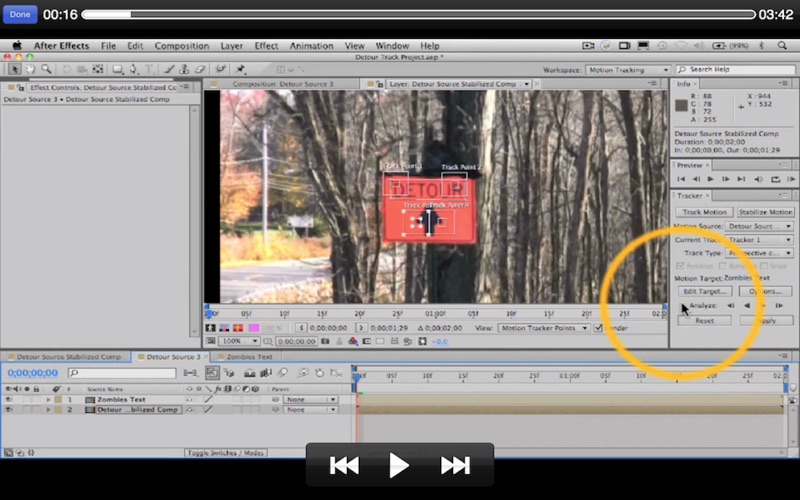Click the Draft 3D icon in timeline
800x500 pixels.
(x=229, y=373)
